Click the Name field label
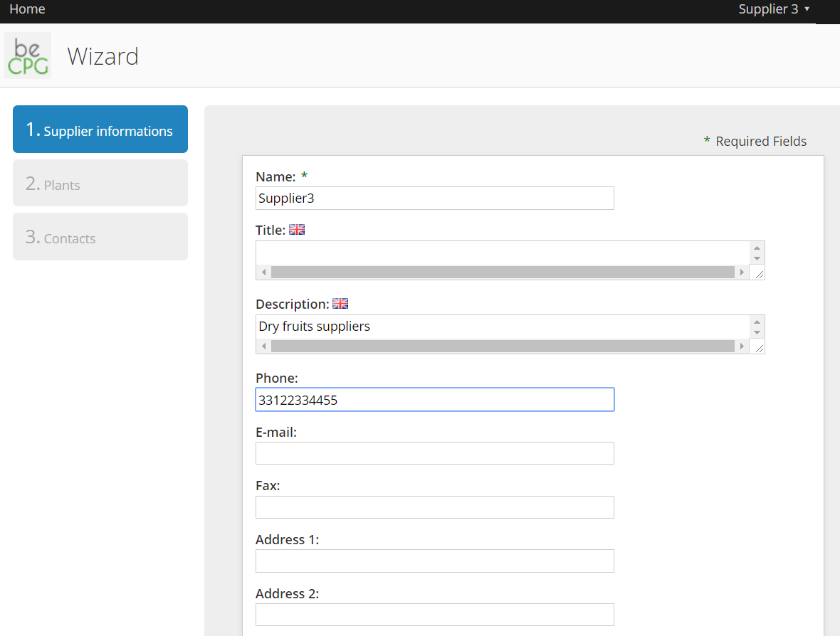This screenshot has height=636, width=840. [x=275, y=176]
